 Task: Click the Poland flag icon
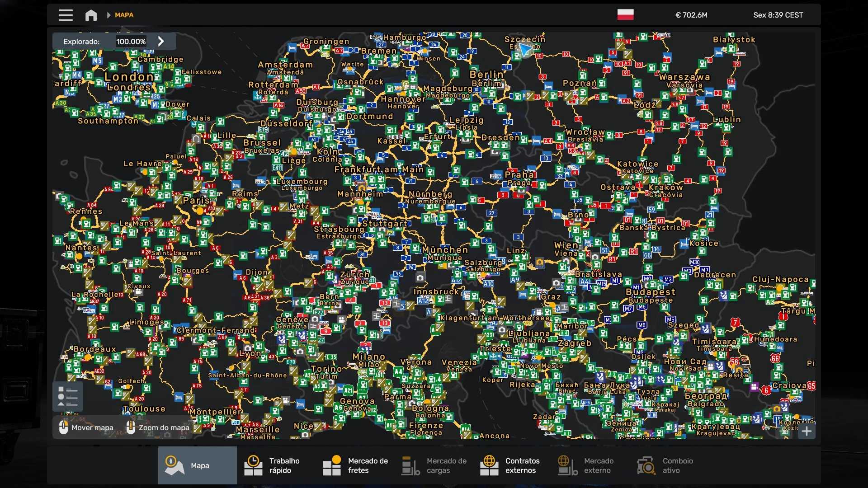pos(625,14)
